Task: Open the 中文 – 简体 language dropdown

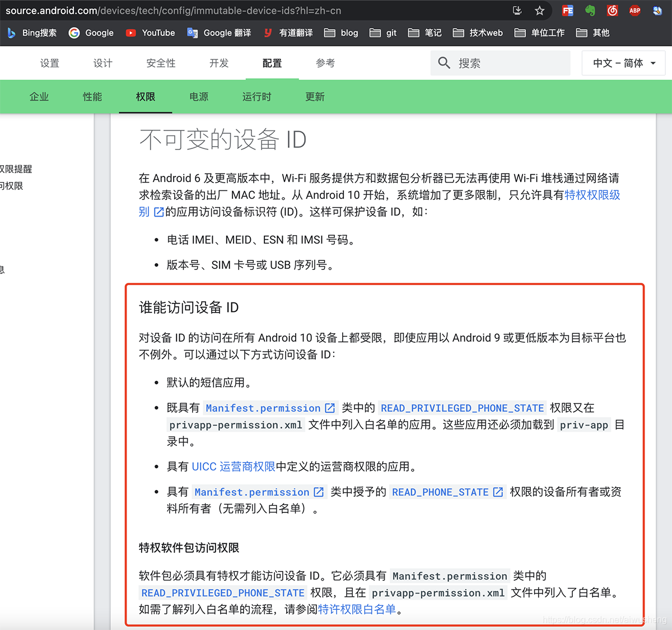Action: point(623,63)
